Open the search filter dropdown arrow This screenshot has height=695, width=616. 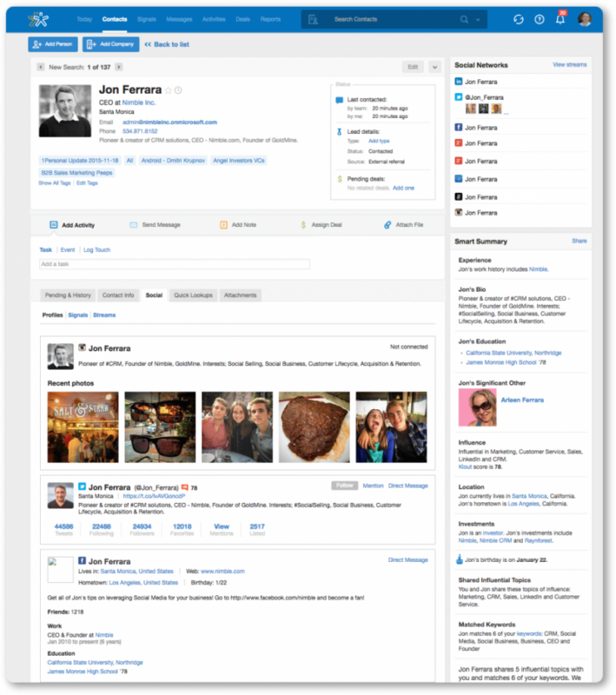click(478, 19)
